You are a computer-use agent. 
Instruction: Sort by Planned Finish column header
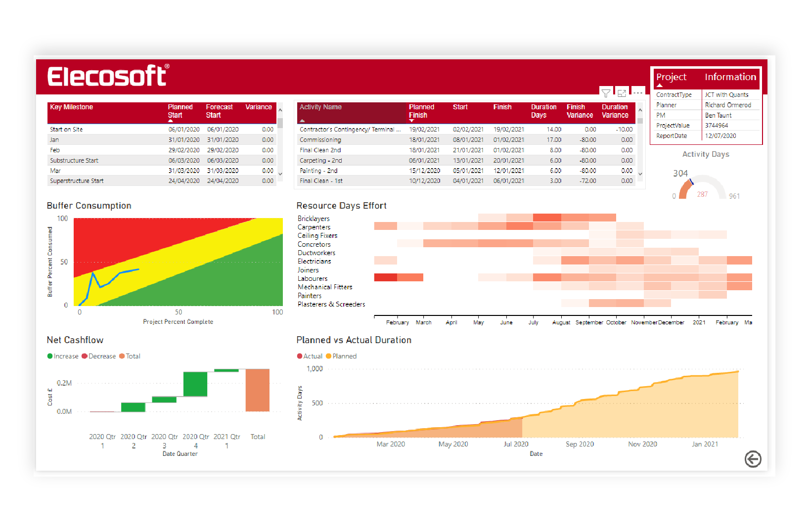(421, 111)
